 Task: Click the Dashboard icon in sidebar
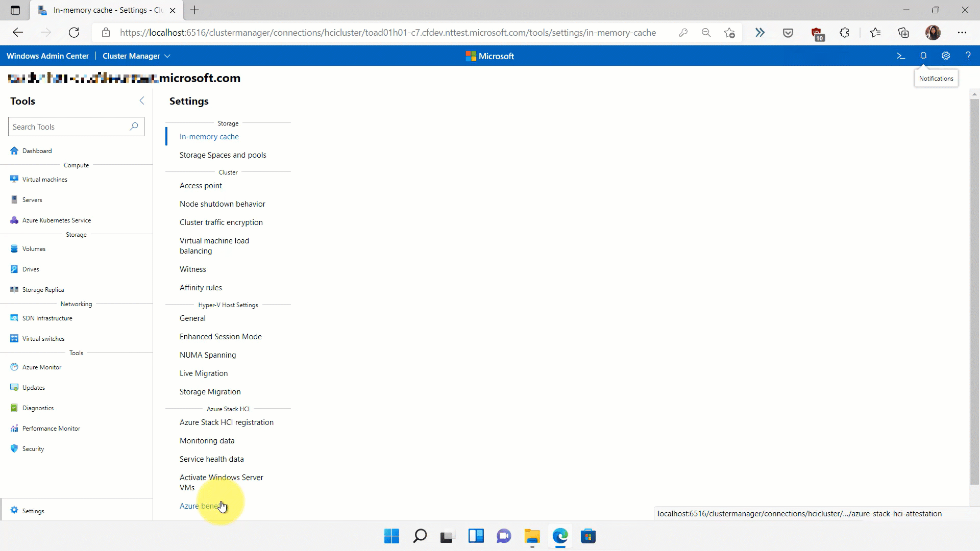(14, 150)
